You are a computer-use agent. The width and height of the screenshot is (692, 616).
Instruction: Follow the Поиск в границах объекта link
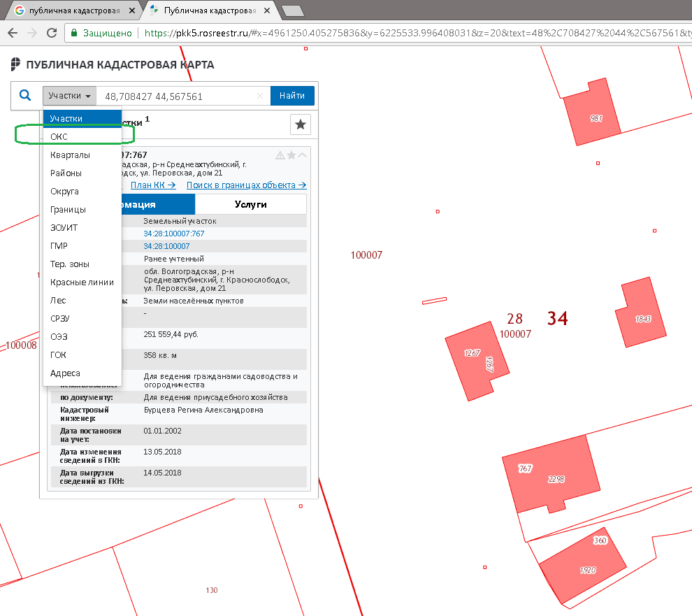(246, 185)
